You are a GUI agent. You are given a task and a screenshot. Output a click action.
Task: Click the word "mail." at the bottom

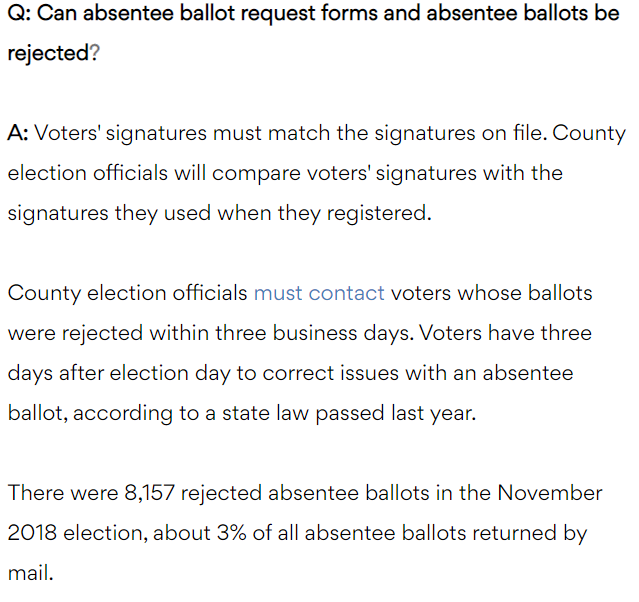click(31, 572)
